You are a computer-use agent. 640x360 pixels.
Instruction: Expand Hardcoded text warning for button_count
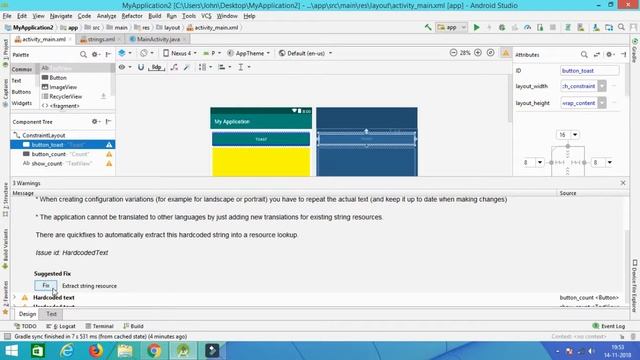[15, 298]
